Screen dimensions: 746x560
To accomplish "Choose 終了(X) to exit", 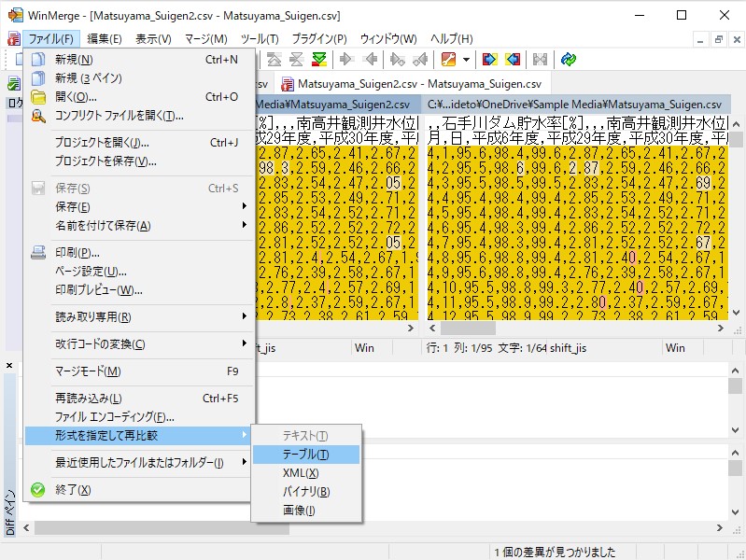I will coord(139,490).
